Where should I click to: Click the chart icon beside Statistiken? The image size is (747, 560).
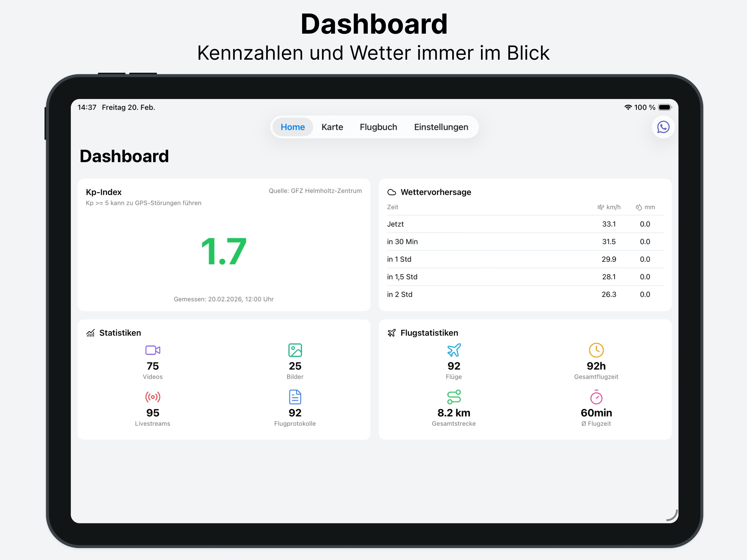[x=90, y=333]
